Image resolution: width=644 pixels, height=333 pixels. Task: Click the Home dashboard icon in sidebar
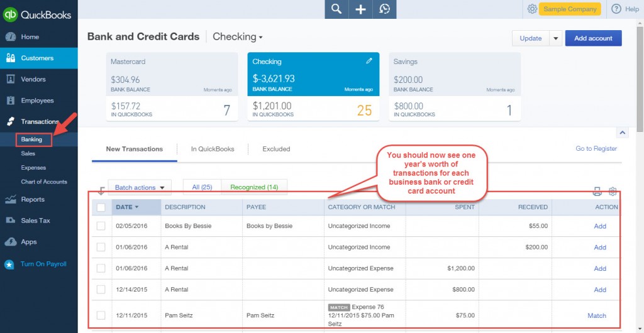(x=11, y=37)
